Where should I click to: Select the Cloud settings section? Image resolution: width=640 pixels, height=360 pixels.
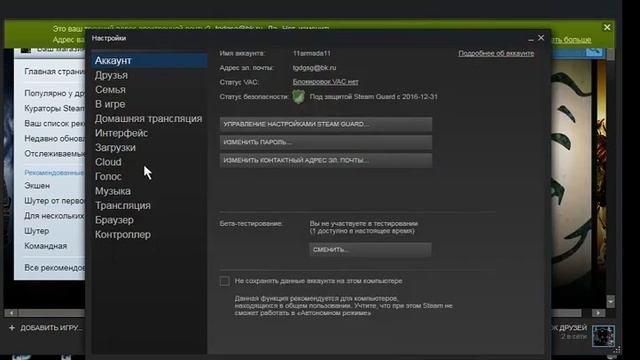click(108, 162)
